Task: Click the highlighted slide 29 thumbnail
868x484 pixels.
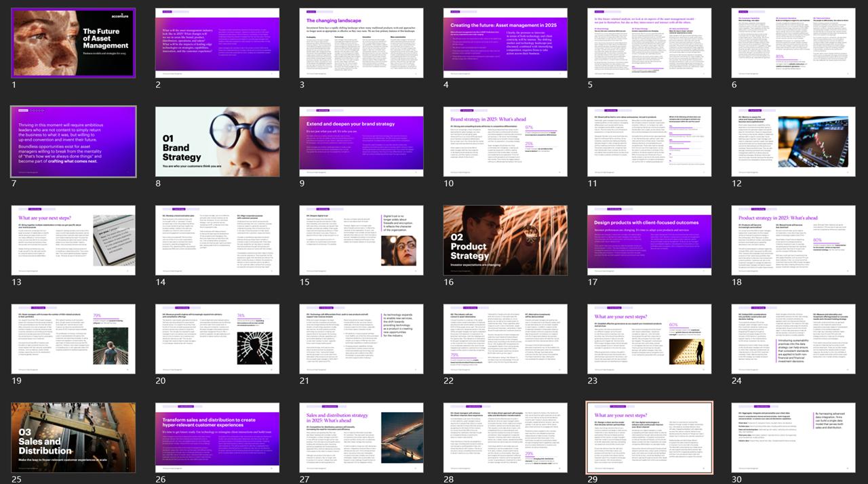Action: (650, 438)
